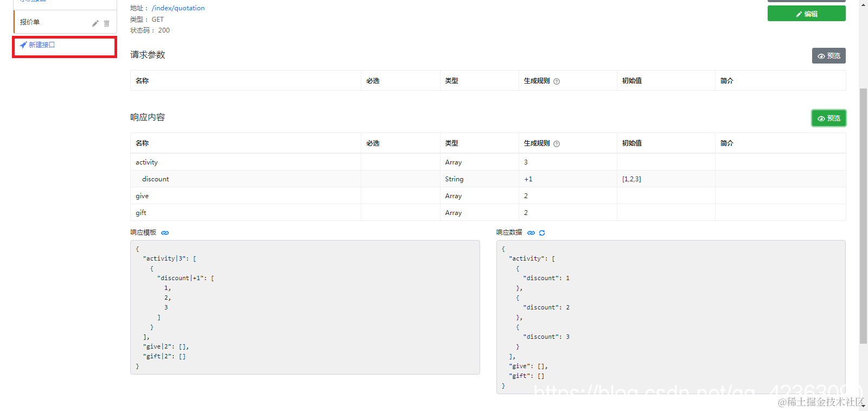Click the 响应数据 JSON code box
868x411 pixels.
(671, 317)
